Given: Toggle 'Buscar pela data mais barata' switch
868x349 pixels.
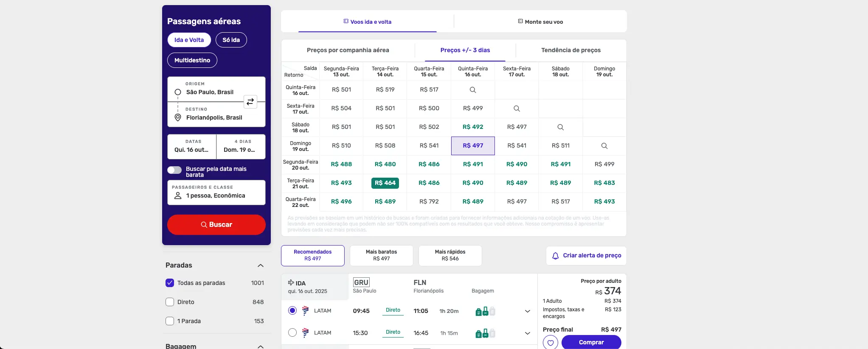Looking at the screenshot, I should pos(174,170).
